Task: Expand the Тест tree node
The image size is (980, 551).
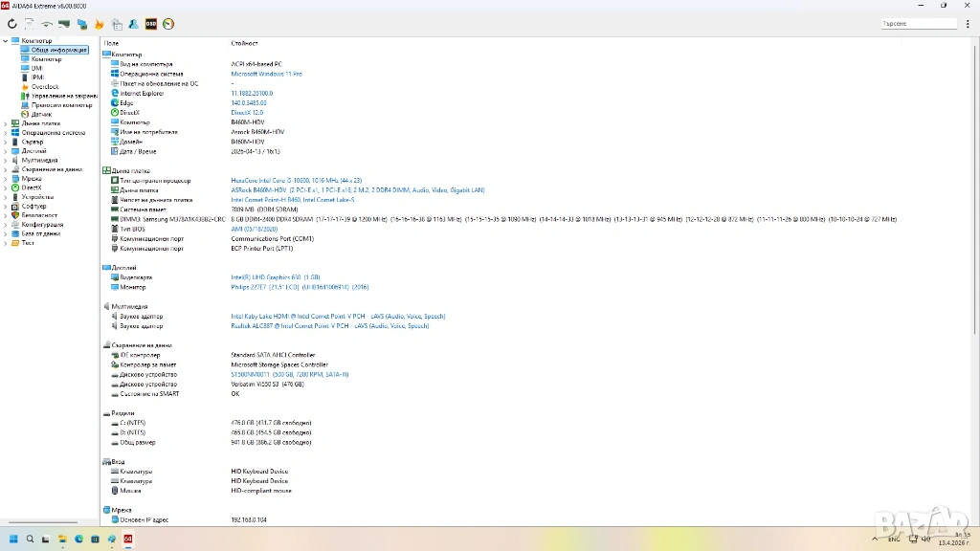Action: (6, 243)
